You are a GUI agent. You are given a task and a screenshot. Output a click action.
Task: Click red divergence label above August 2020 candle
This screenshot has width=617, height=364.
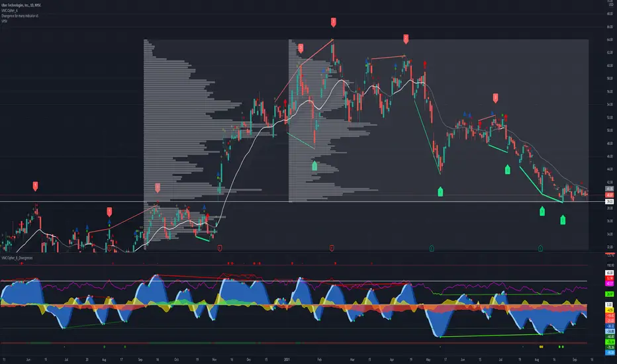pos(109,212)
